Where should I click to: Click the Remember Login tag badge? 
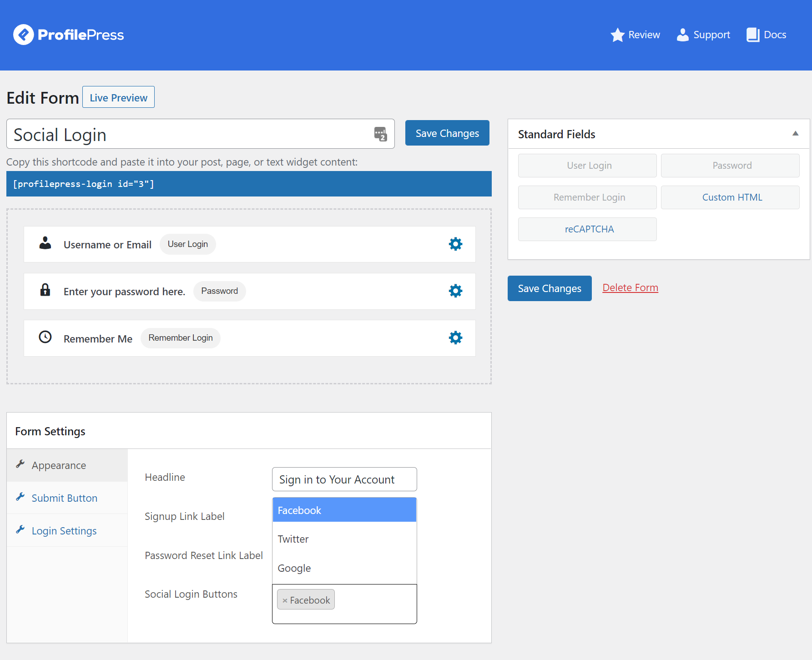(x=181, y=338)
